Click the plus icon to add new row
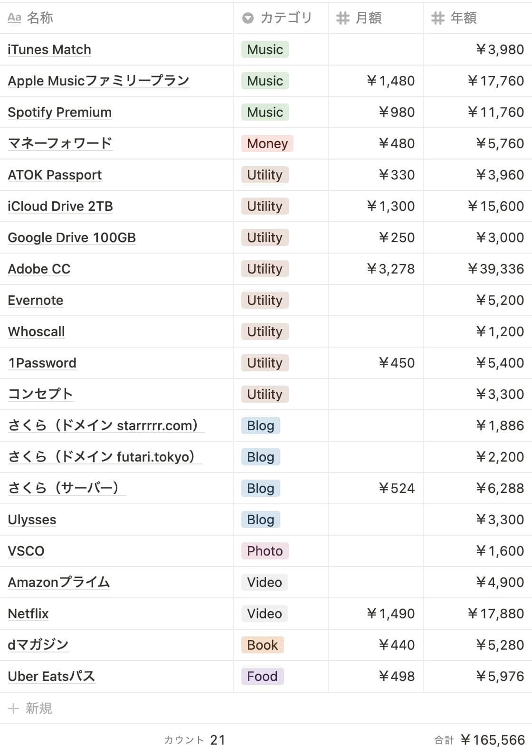The image size is (532, 756). point(13,709)
